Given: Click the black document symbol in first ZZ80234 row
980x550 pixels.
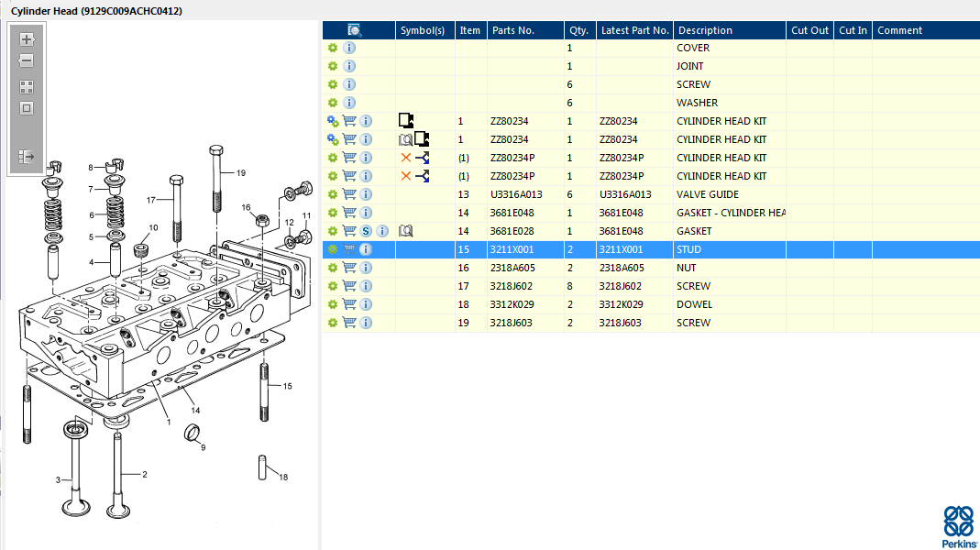Looking at the screenshot, I should (x=406, y=121).
